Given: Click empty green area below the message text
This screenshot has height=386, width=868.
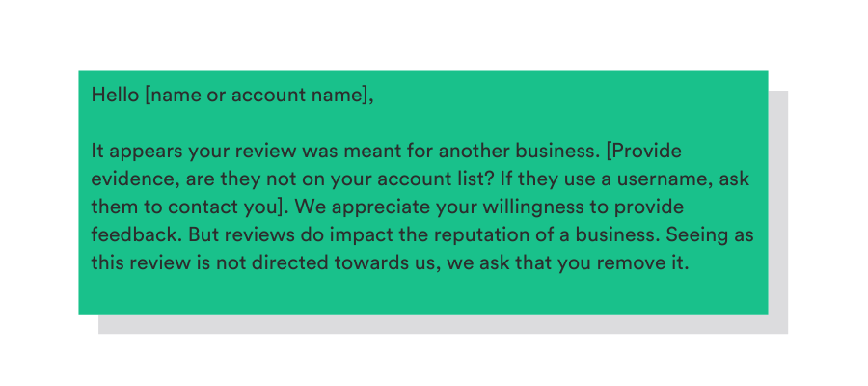Looking at the screenshot, I should 422,294.
